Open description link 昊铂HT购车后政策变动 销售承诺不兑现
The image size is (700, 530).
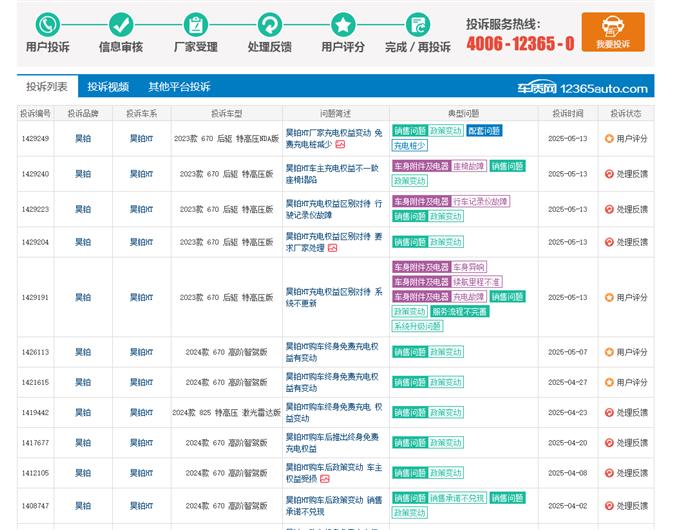pyautogui.click(x=334, y=506)
